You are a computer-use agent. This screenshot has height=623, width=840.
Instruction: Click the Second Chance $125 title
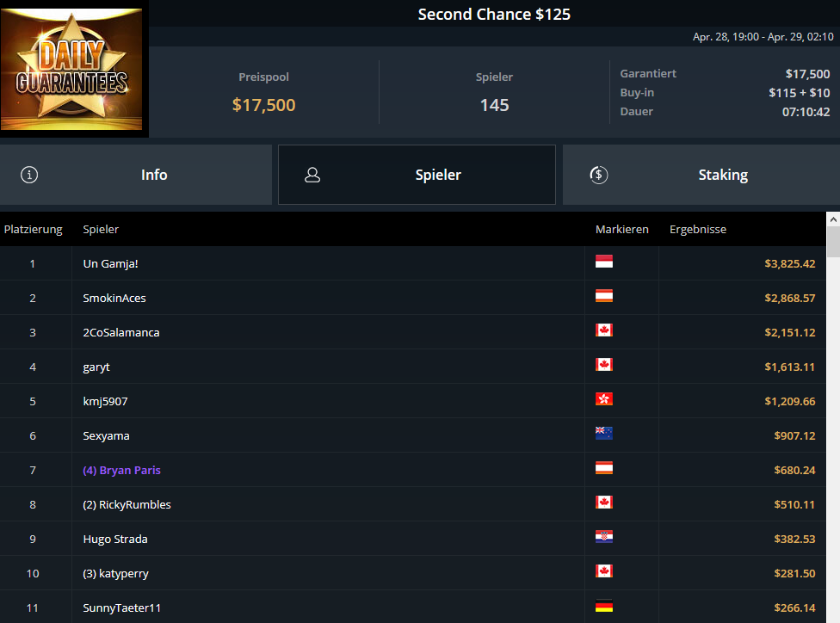tap(494, 14)
